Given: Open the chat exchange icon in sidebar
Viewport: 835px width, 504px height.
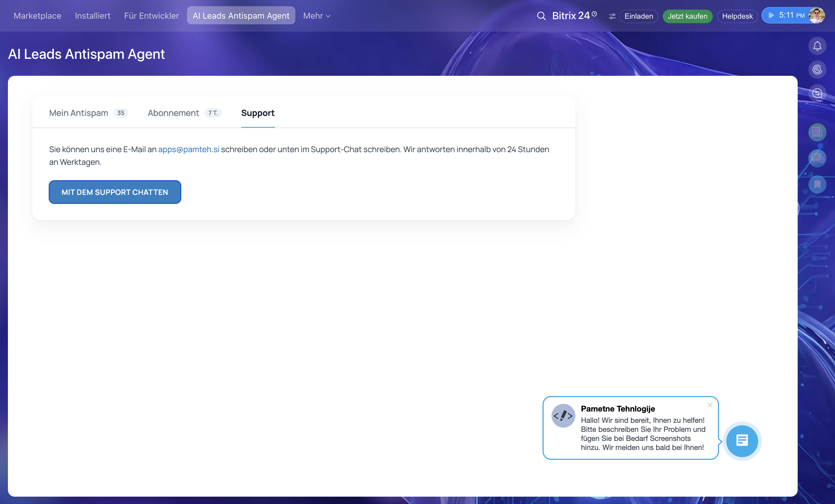Looking at the screenshot, I should [x=817, y=93].
